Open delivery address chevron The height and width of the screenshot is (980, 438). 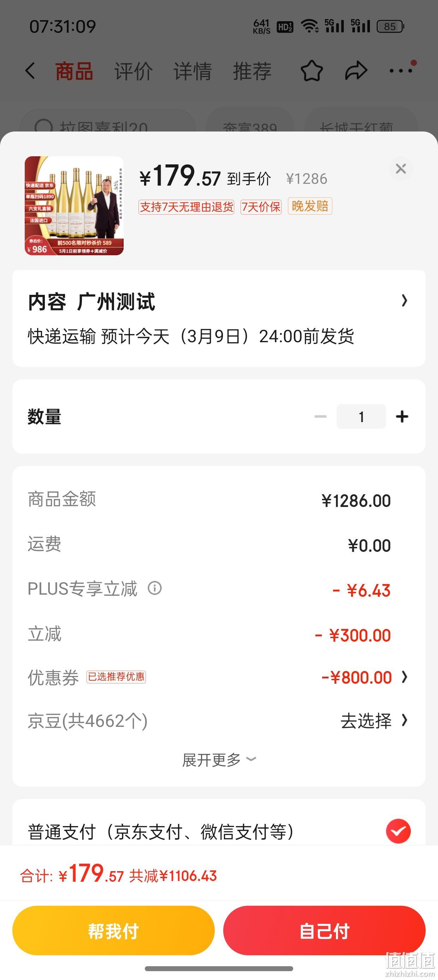404,301
